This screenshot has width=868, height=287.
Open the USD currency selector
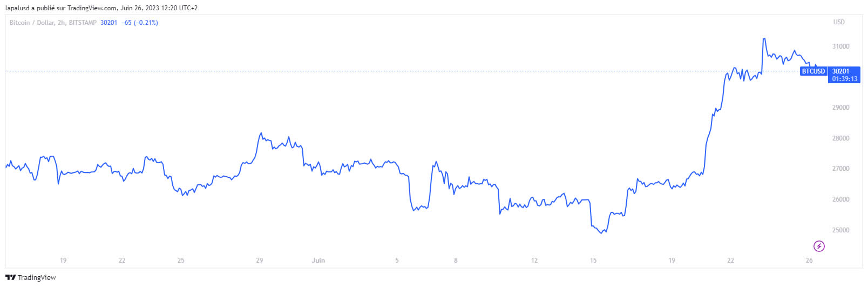838,22
